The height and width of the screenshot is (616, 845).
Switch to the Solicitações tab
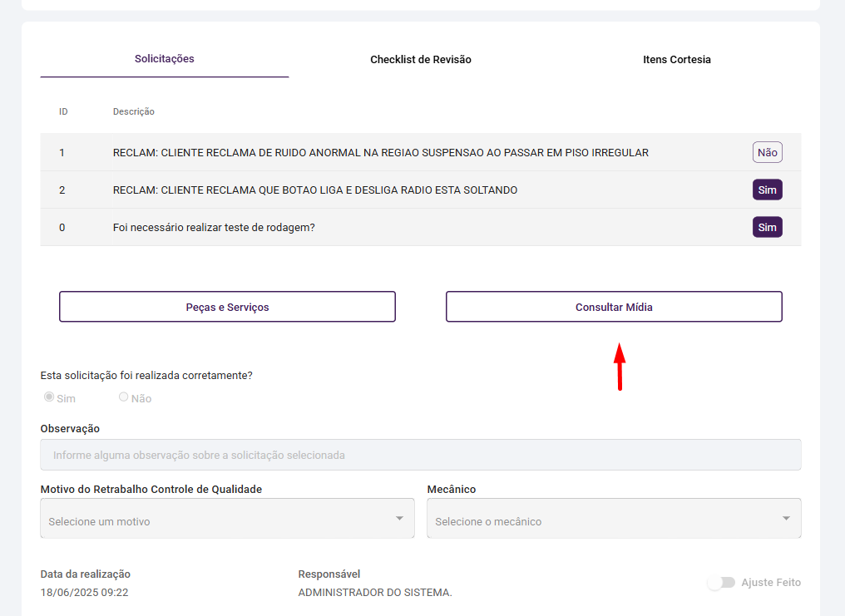[165, 59]
